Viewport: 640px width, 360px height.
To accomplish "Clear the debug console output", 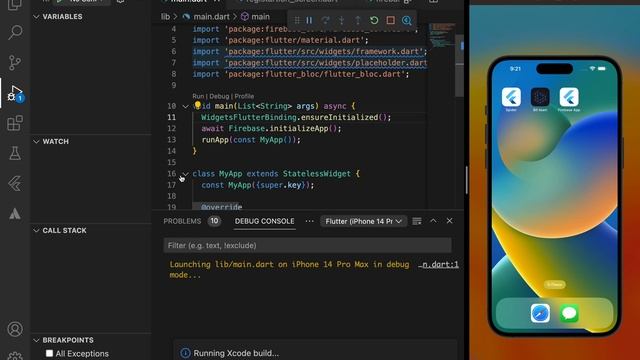I will 417,221.
